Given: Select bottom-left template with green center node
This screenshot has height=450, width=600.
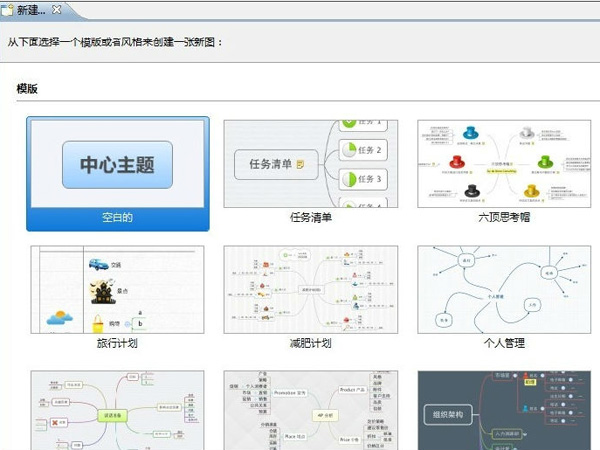Looking at the screenshot, I should point(118,411).
